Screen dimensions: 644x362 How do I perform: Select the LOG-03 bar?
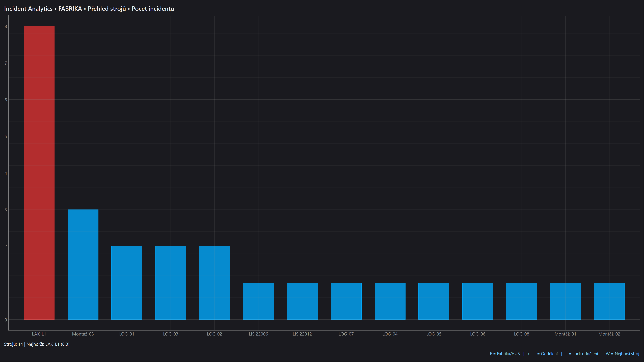coord(171,283)
